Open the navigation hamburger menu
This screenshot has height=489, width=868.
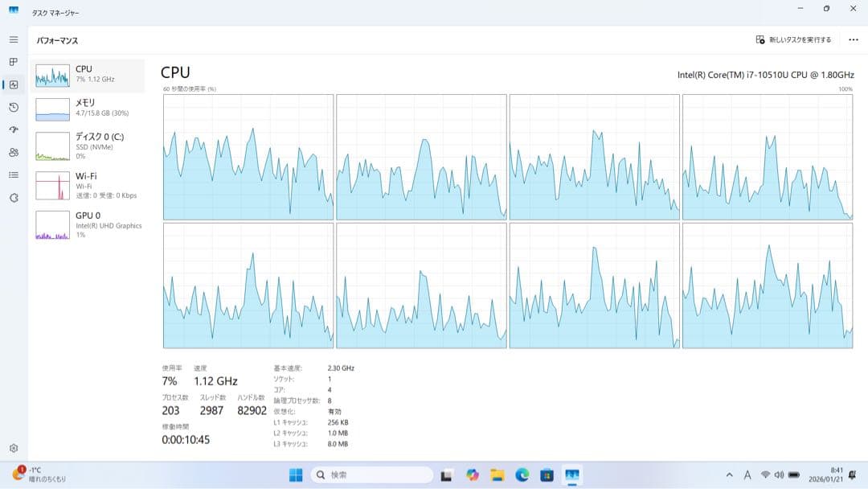click(x=13, y=38)
